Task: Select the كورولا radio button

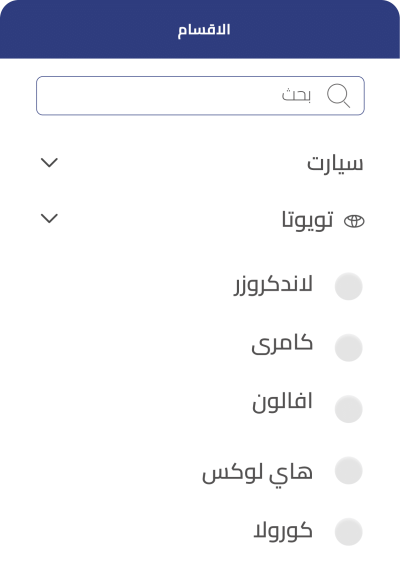Action: (x=348, y=532)
